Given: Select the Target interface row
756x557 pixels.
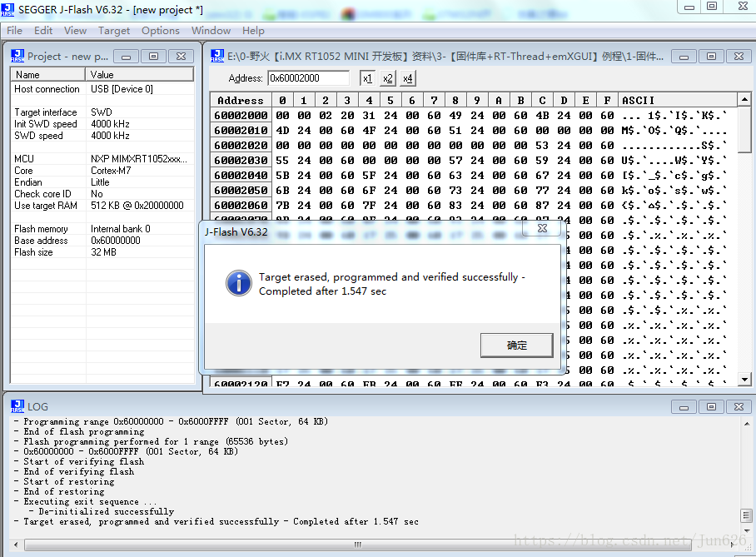Looking at the screenshot, I should click(x=102, y=112).
